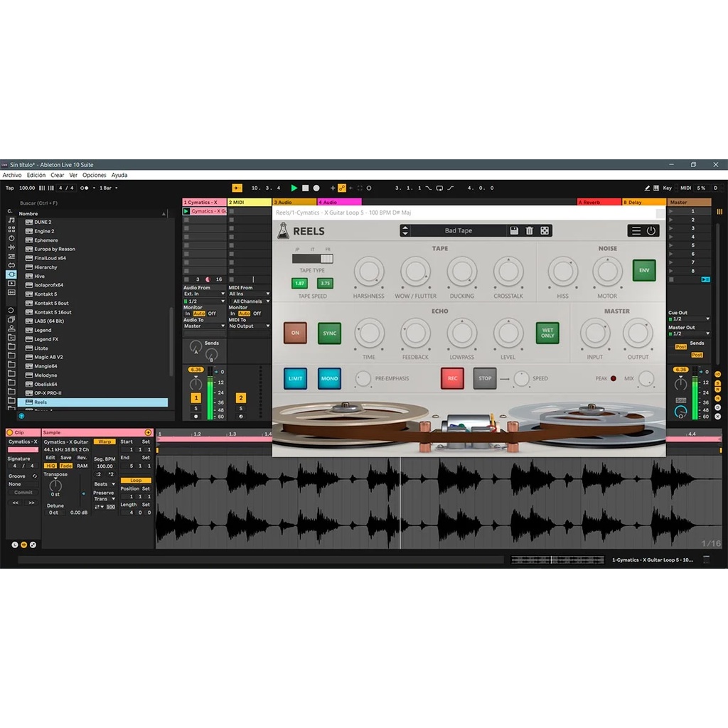Click the Key map mode button

667,188
